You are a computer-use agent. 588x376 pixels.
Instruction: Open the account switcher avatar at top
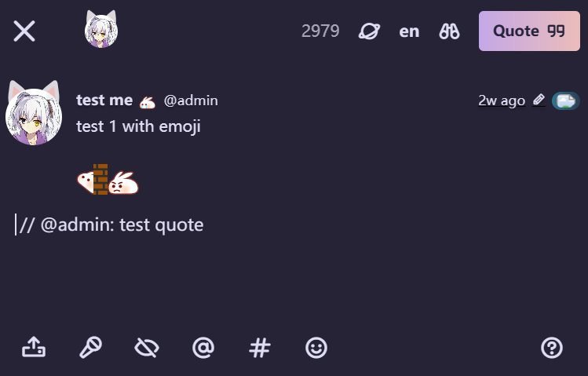click(101, 31)
